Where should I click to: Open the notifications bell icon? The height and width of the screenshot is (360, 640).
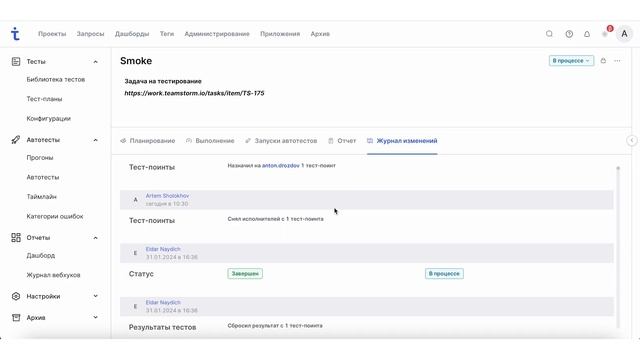(587, 34)
